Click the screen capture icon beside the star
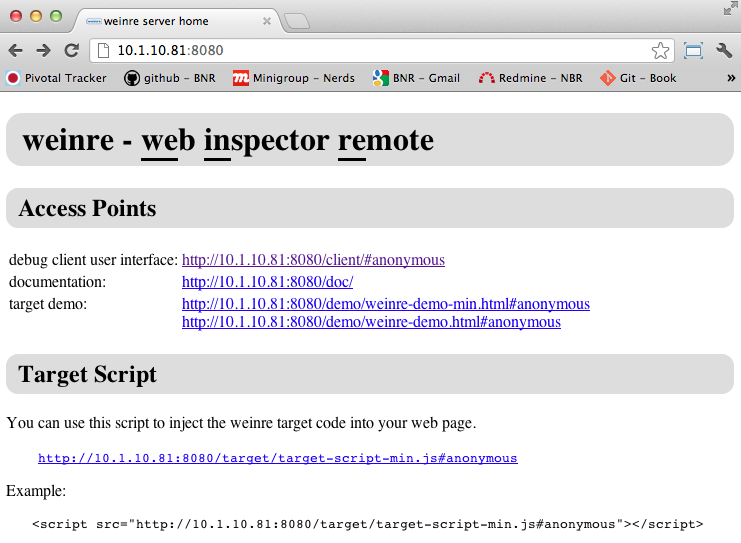This screenshot has width=741, height=543. tap(693, 51)
